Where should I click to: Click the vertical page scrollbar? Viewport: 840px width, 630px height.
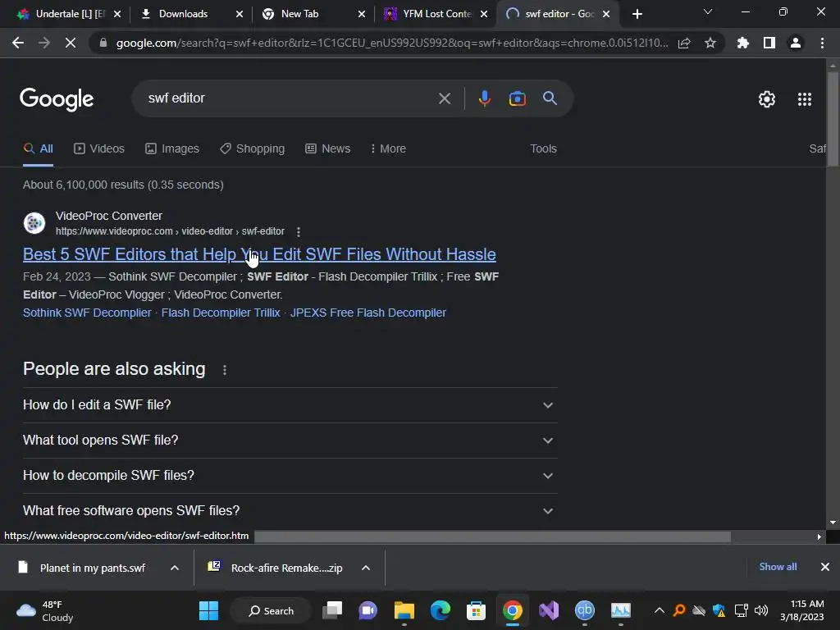click(x=833, y=119)
